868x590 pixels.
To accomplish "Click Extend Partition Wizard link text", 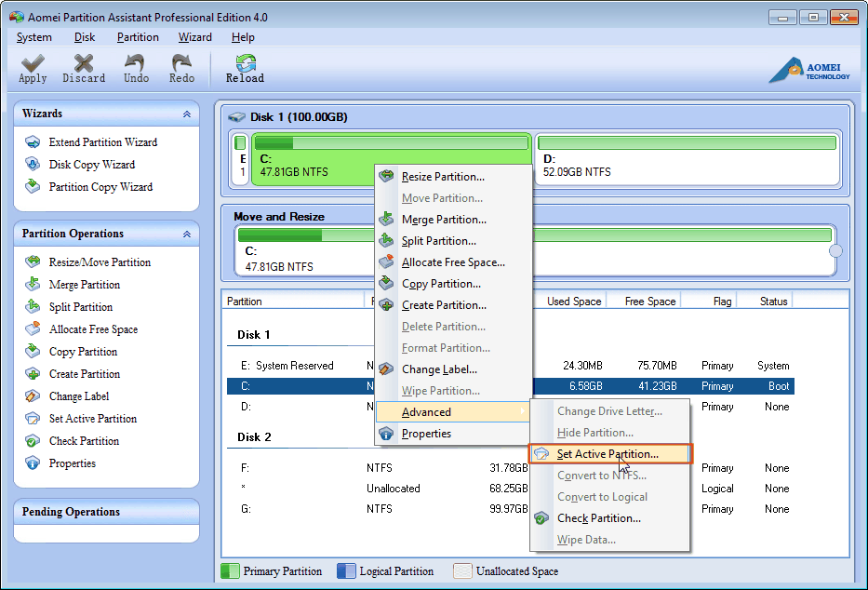I will coord(103,142).
